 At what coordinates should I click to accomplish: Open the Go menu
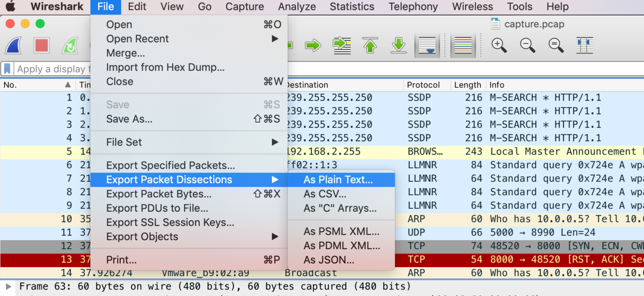[x=204, y=7]
